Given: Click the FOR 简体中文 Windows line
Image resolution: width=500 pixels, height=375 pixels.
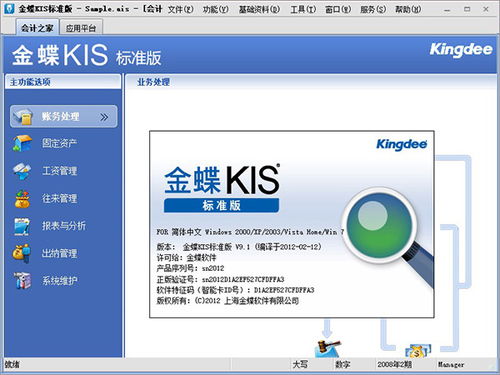Looking at the screenshot, I should [250, 232].
